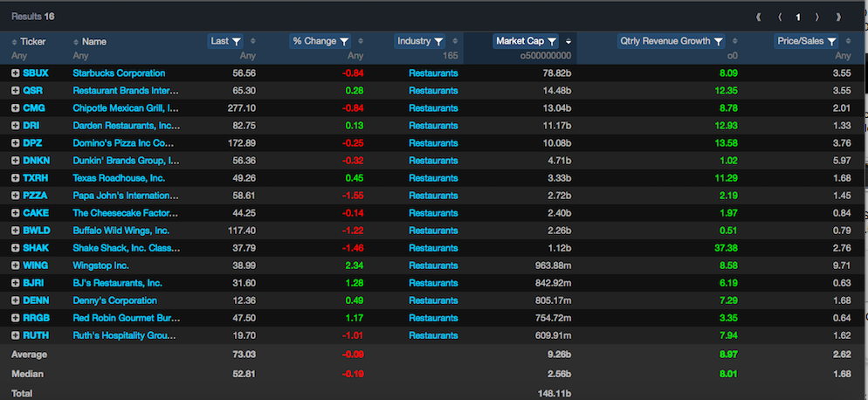Open the Market Cap column filter

pos(526,41)
